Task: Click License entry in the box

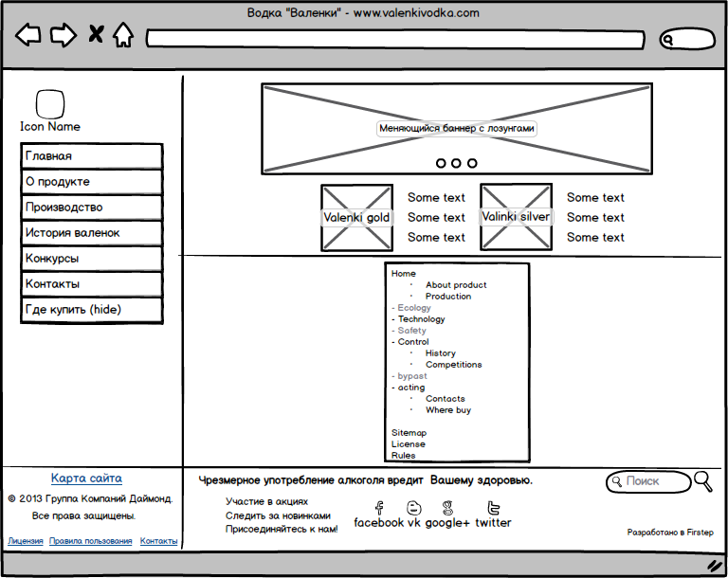Action: pos(409,444)
